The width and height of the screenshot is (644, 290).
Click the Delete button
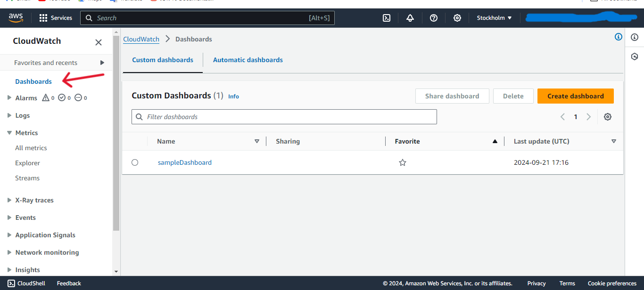[513, 96]
